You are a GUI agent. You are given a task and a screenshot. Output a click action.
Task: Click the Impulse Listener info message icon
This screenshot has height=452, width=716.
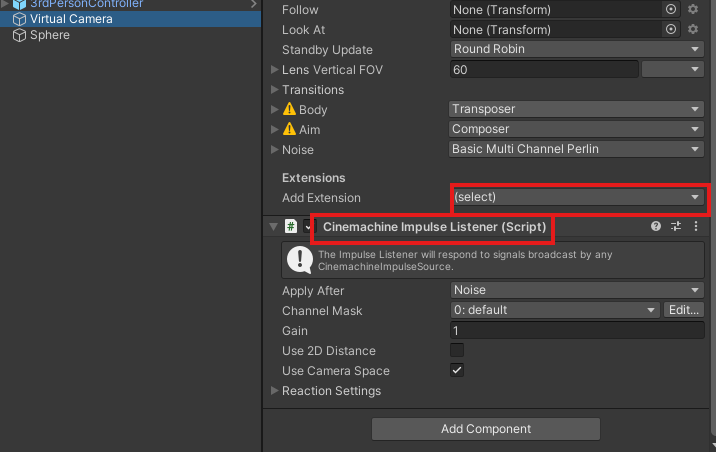tap(300, 260)
